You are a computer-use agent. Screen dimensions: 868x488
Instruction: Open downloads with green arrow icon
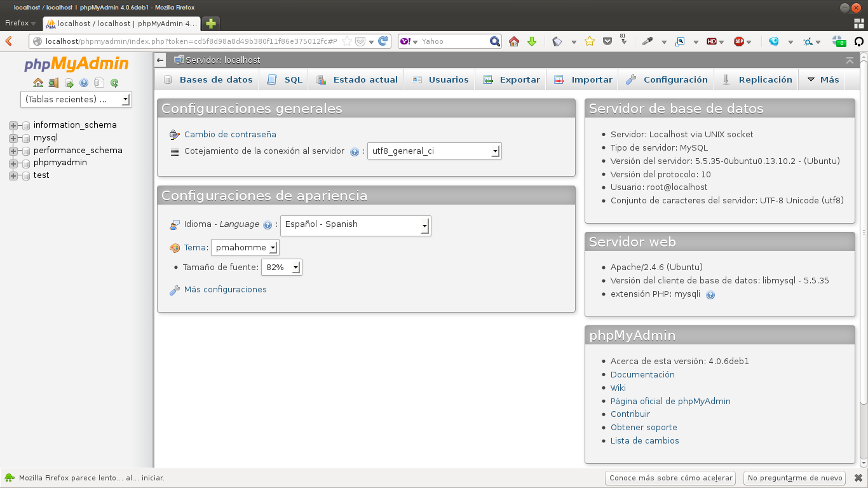tap(532, 41)
